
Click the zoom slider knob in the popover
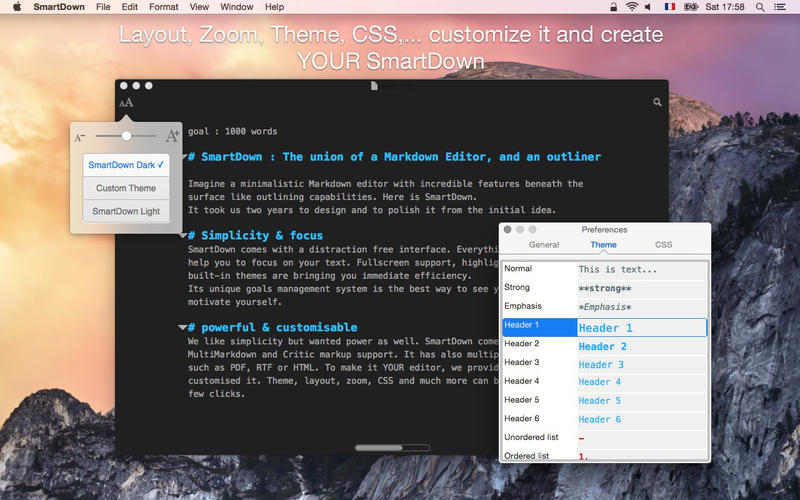click(x=126, y=135)
